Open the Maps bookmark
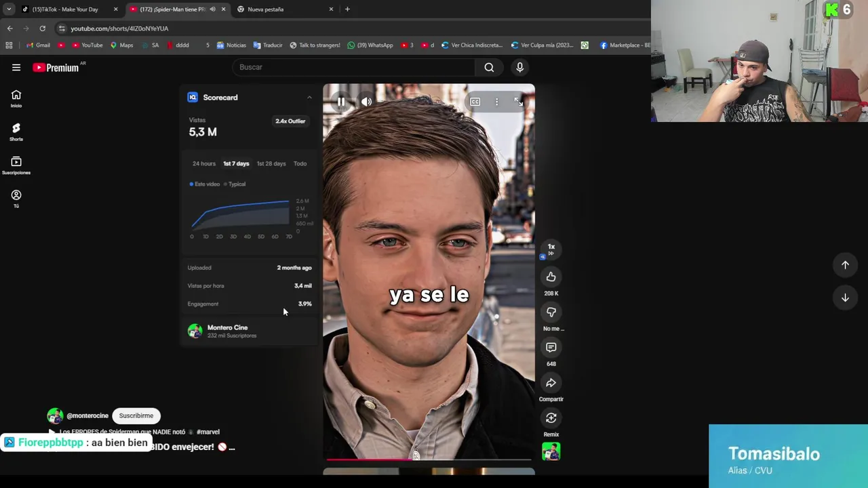The image size is (868, 488). [x=122, y=45]
